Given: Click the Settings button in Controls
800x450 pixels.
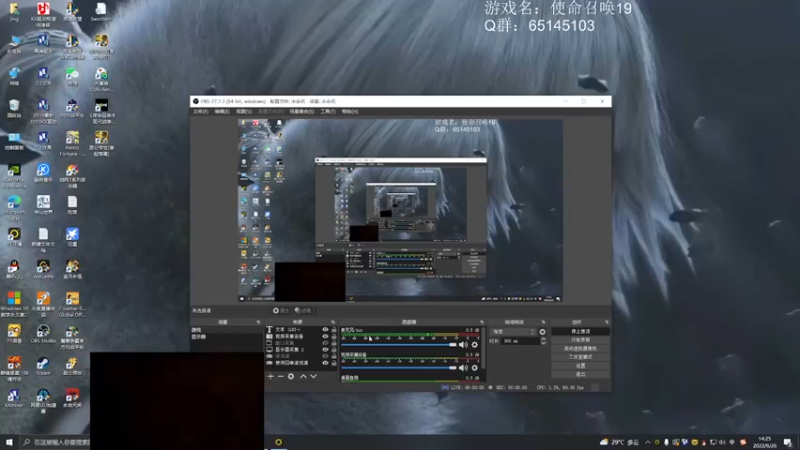Looking at the screenshot, I should 581,366.
